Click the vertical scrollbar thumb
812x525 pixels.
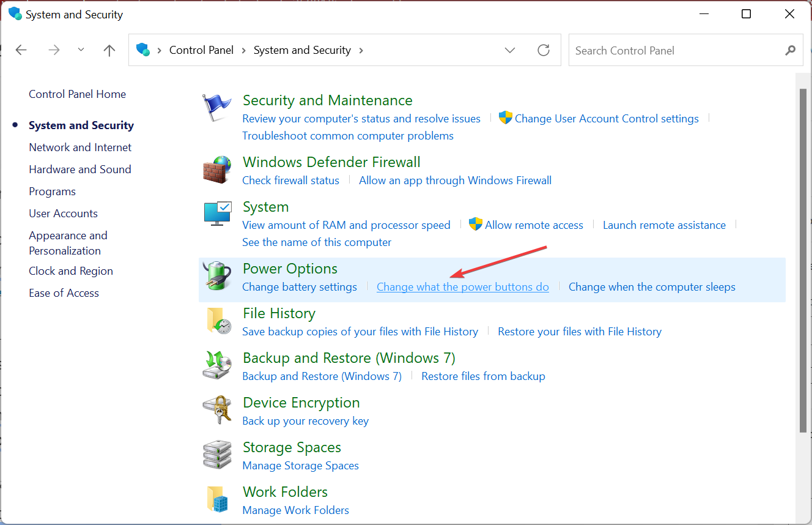coord(803,259)
